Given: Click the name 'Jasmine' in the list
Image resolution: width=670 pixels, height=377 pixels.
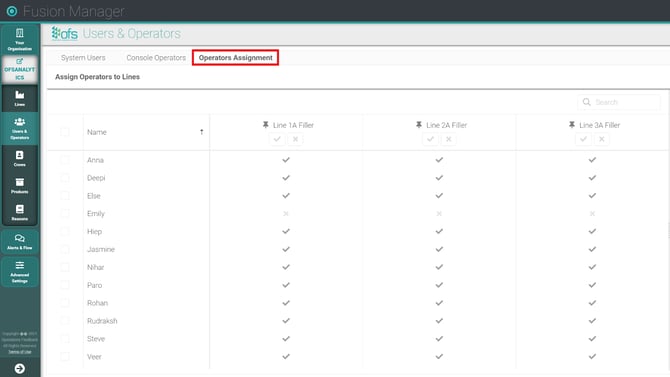Looking at the screenshot, I should (x=101, y=249).
